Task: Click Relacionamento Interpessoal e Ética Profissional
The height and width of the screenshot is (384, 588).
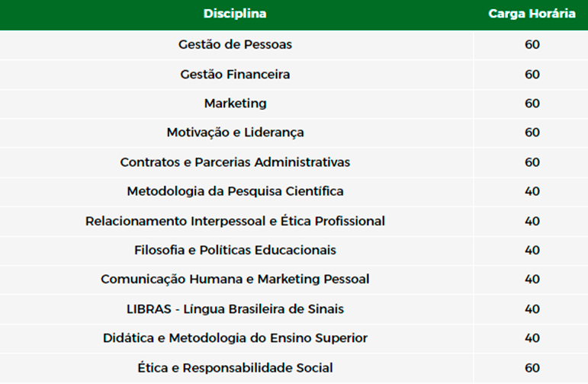Action: tap(235, 221)
